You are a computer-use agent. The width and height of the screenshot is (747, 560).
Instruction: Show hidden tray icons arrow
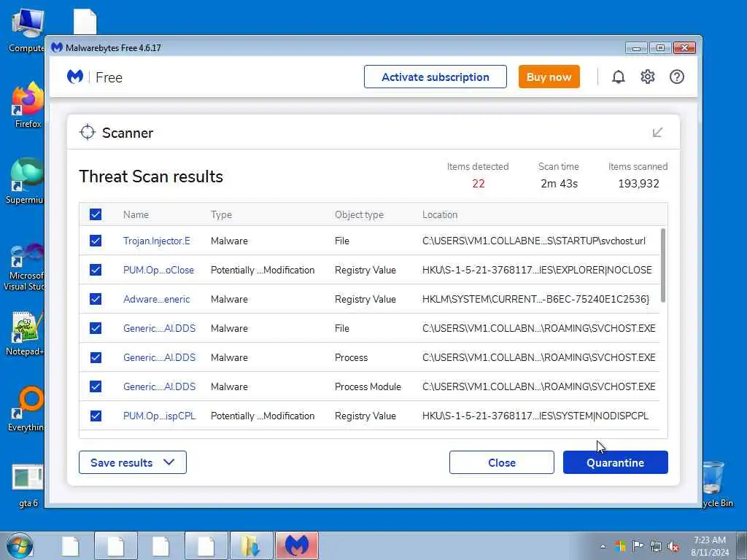603,546
